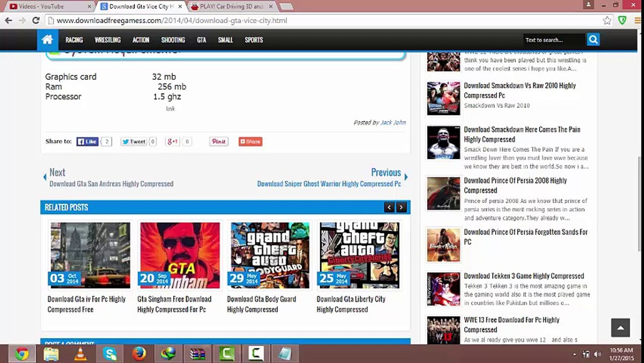Close the Videos - YouTube tab
Viewport: 644px width, 363px height.
point(89,7)
